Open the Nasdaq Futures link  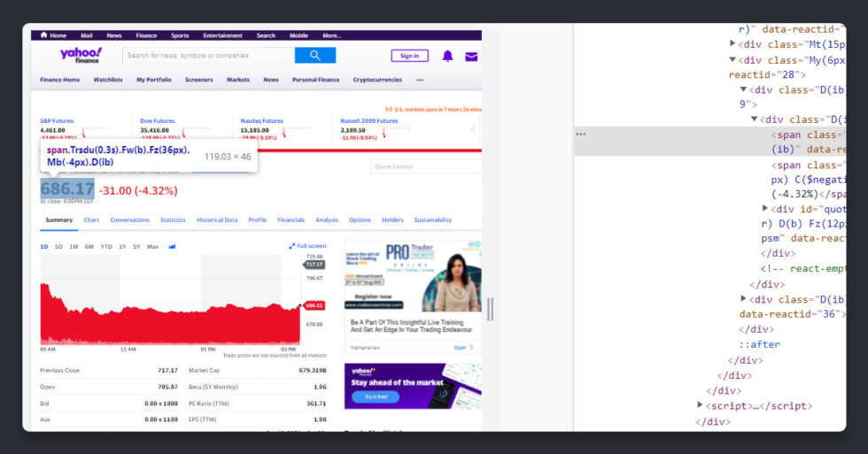[262, 120]
